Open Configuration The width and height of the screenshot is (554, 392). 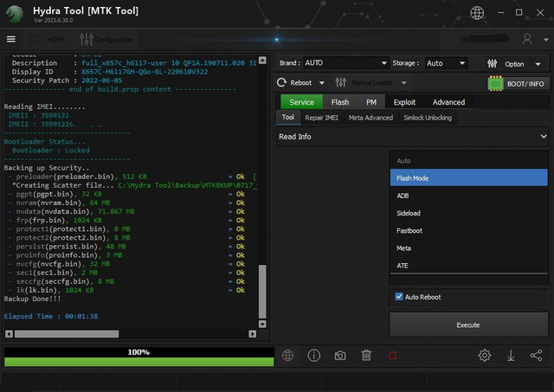106,40
